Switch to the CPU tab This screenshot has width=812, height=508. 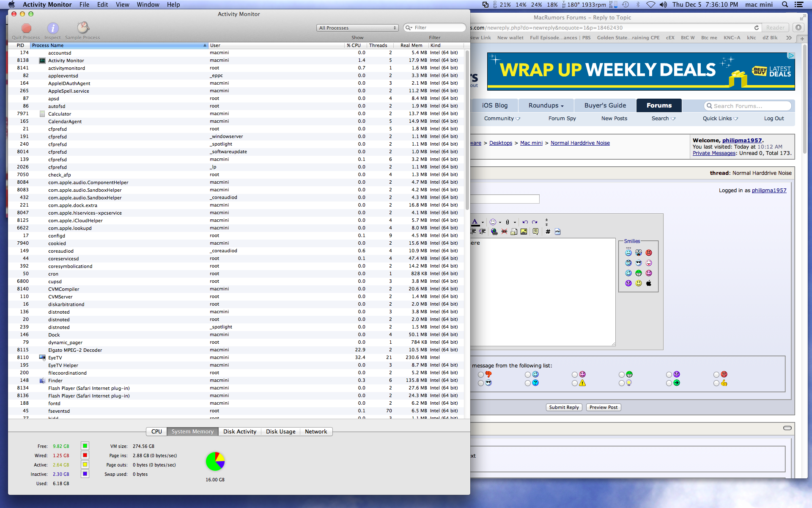click(x=156, y=431)
